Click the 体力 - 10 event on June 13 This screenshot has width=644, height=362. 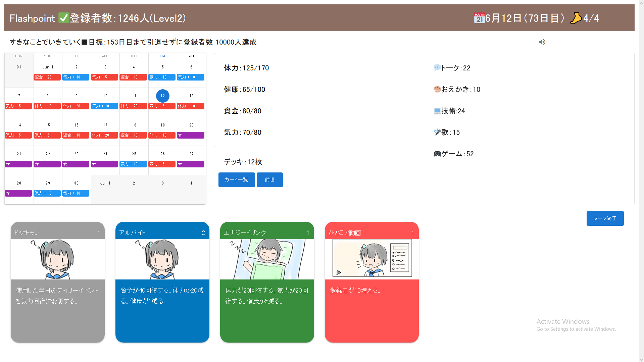191,106
